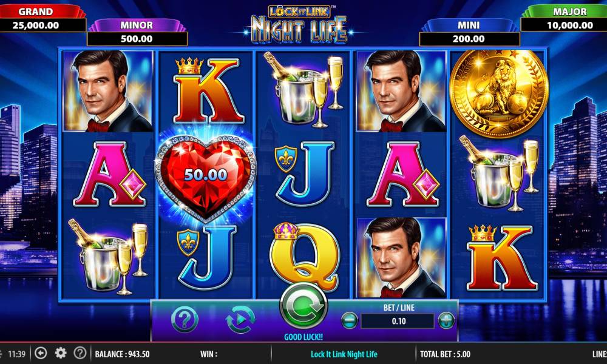Select the Minor jackpot 500.00 panel
Image resolution: width=607 pixels, height=364 pixels.
[x=137, y=32]
